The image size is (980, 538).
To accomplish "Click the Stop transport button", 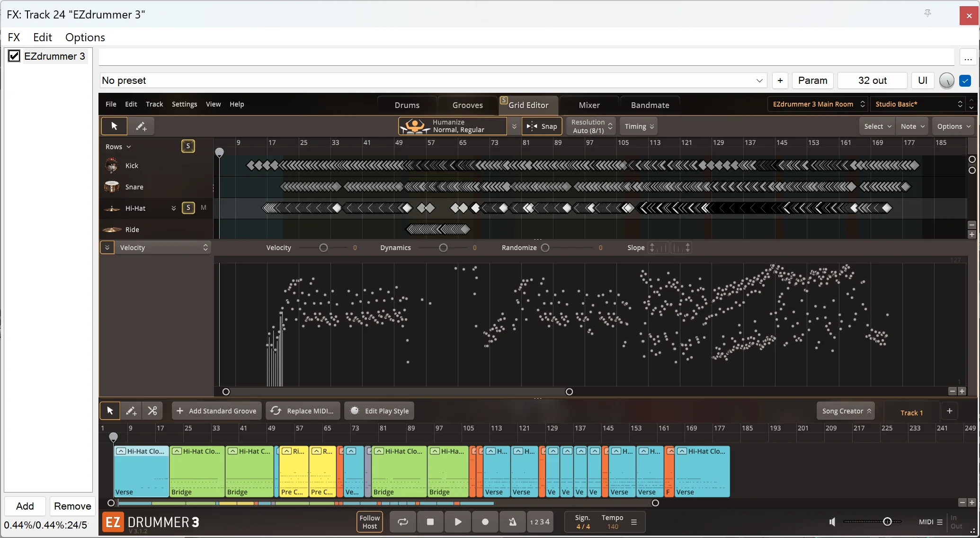I will 430,521.
